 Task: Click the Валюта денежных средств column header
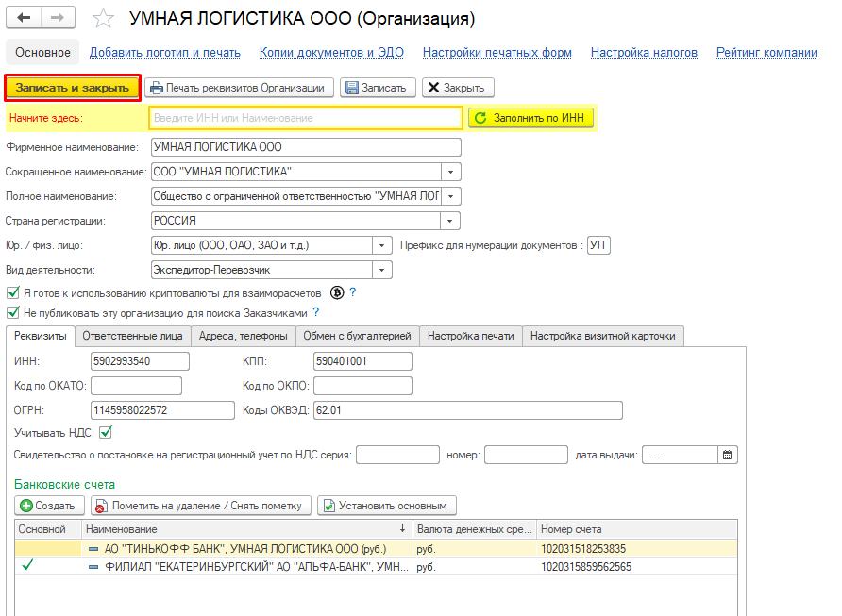coord(474,529)
